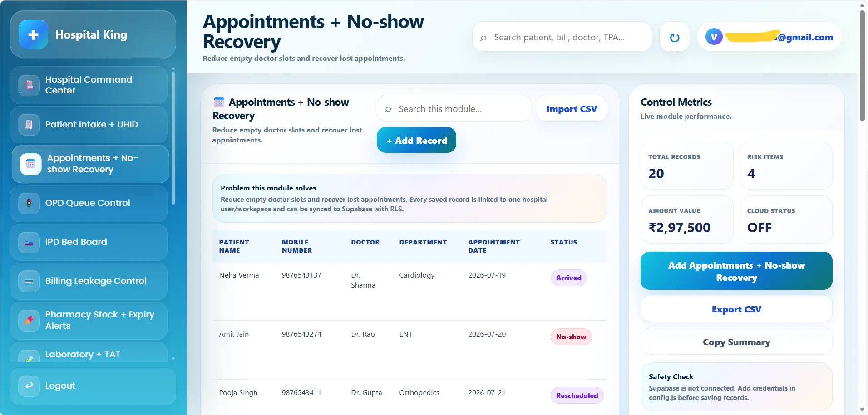Click the Laboratory + TAT sidebar icon
The image size is (868, 415).
tap(29, 357)
